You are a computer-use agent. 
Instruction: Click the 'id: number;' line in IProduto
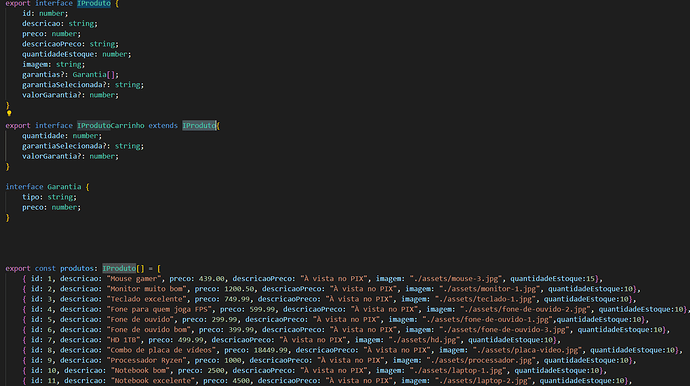(x=45, y=14)
